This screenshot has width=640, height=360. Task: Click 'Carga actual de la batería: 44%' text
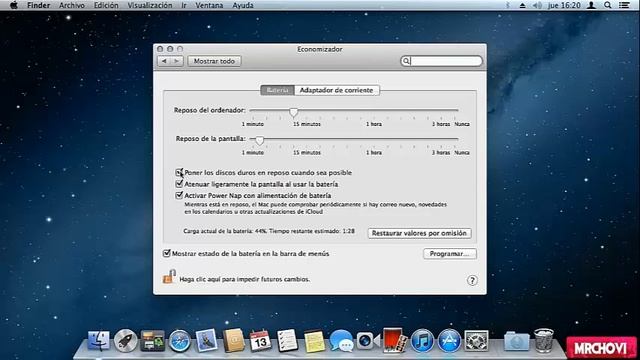pyautogui.click(x=225, y=231)
